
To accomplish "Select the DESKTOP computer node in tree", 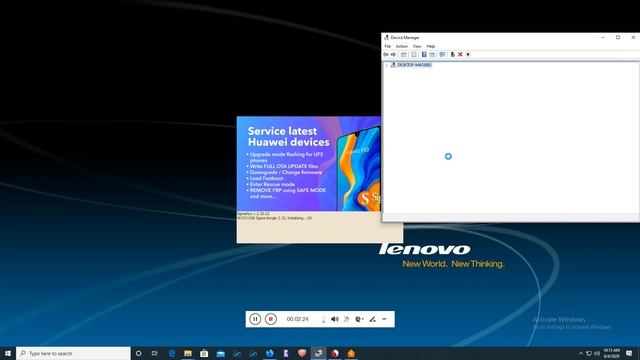I will 414,65.
